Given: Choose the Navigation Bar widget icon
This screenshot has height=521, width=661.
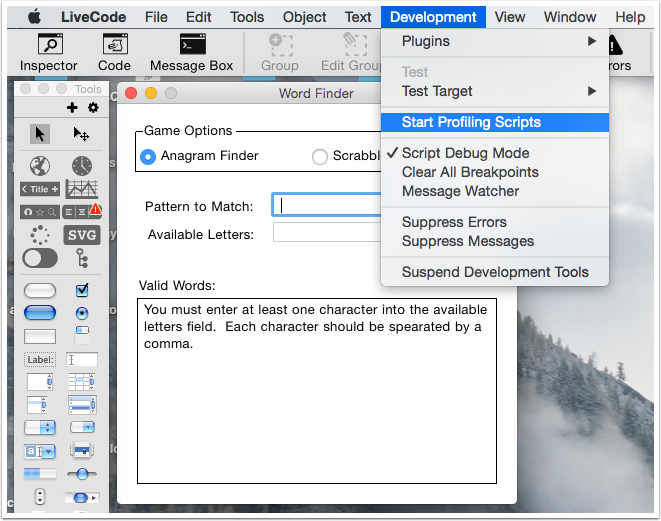Looking at the screenshot, I should tap(40, 212).
